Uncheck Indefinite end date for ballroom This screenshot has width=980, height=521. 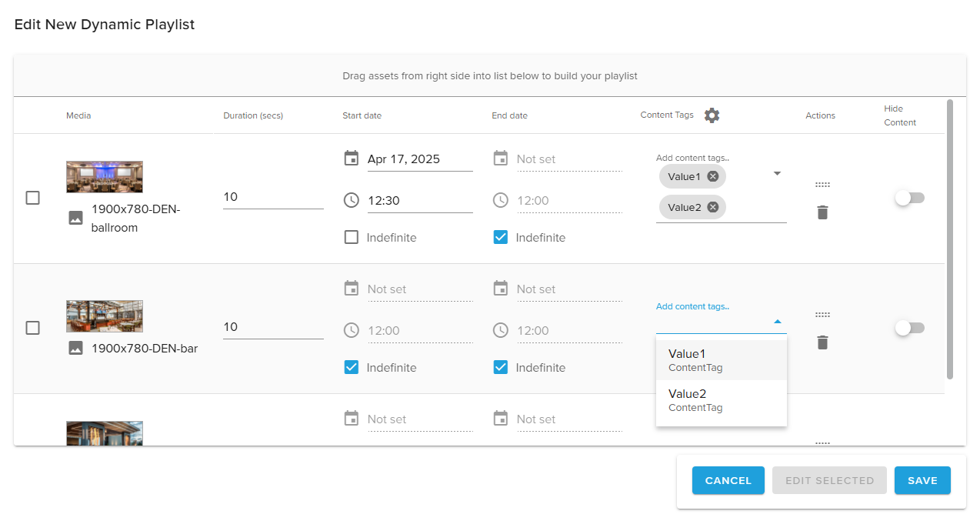click(501, 237)
